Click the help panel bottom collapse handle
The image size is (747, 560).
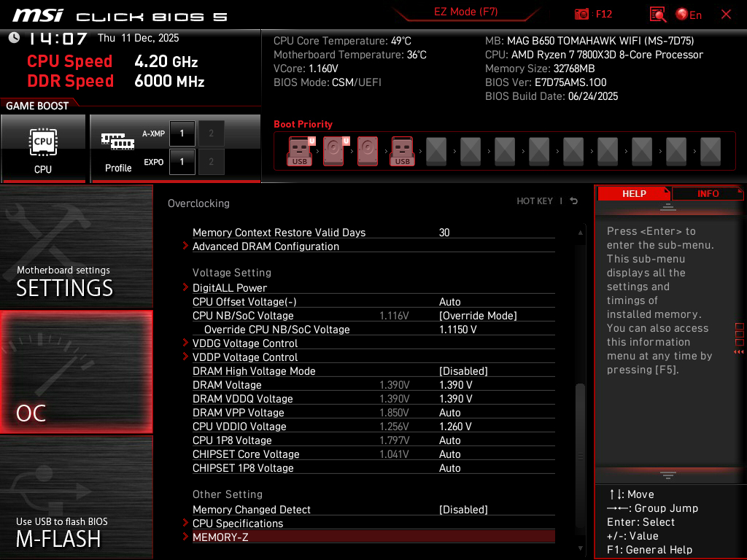[x=668, y=475]
